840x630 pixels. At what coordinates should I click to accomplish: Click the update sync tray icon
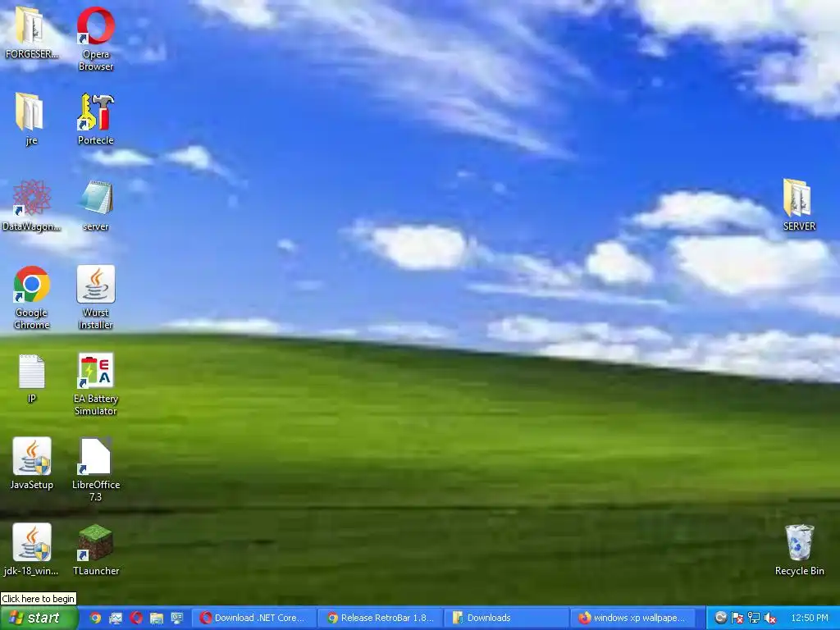720,618
